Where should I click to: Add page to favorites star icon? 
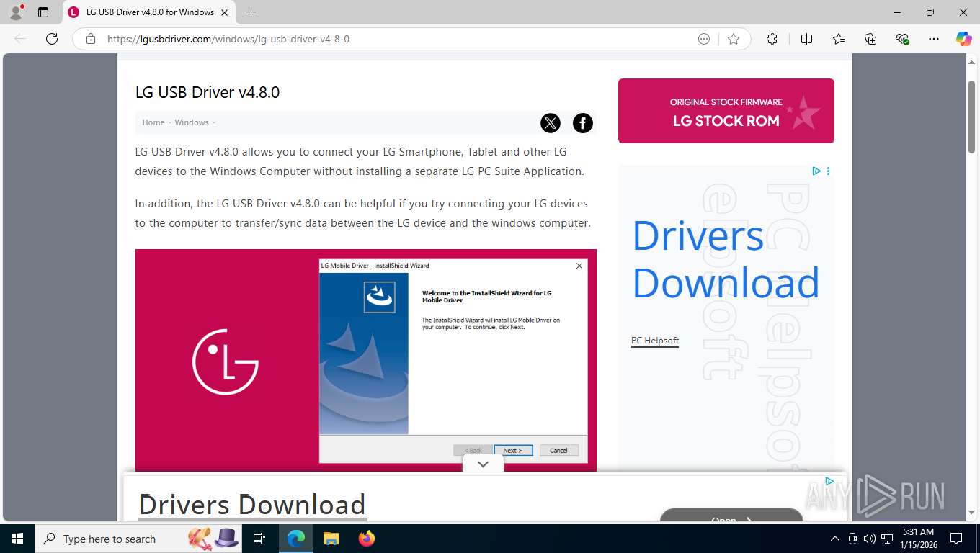[734, 39]
